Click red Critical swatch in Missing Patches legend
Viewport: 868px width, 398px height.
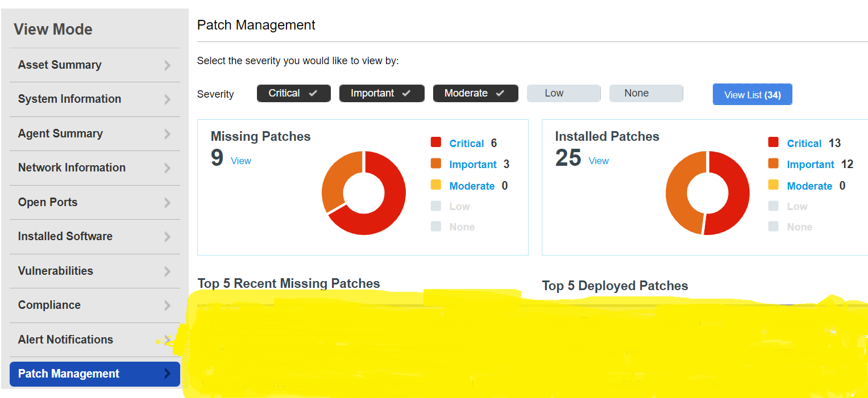tap(436, 143)
